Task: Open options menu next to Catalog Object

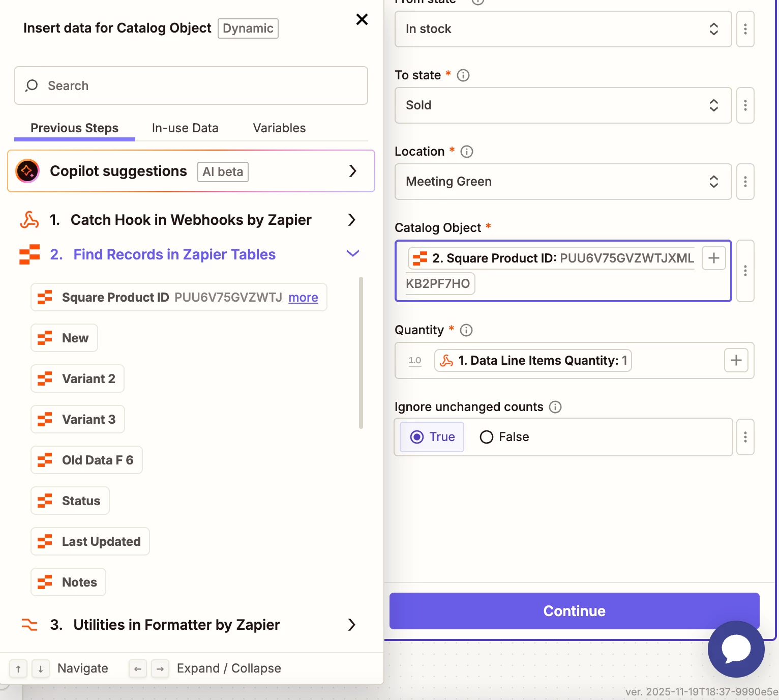Action: point(745,271)
